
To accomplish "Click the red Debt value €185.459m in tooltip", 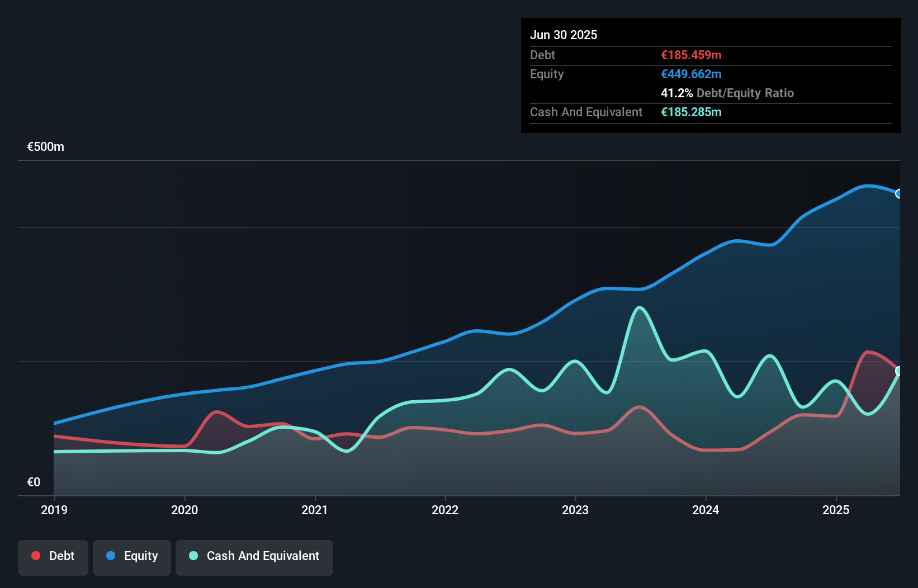I will pyautogui.click(x=691, y=55).
